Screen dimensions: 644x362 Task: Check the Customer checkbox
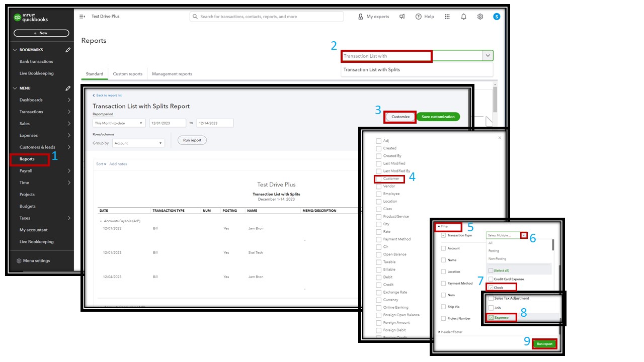pyautogui.click(x=378, y=178)
